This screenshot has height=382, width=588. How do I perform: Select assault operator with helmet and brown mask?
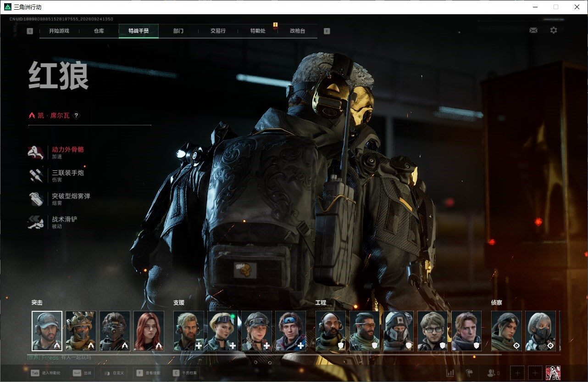tap(81, 331)
